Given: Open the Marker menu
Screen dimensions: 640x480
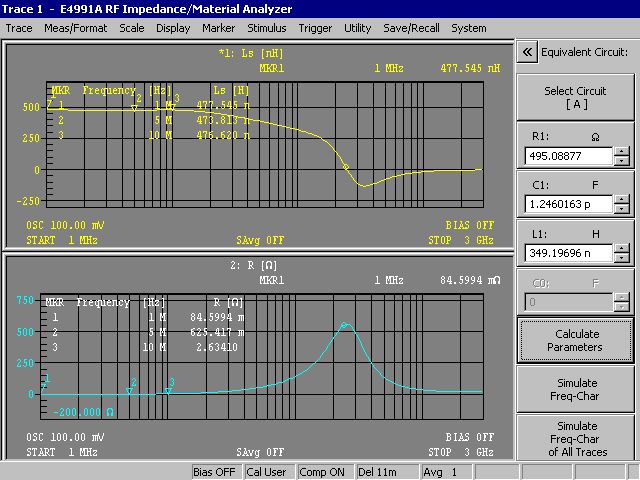Looking at the screenshot, I should (x=218, y=28).
